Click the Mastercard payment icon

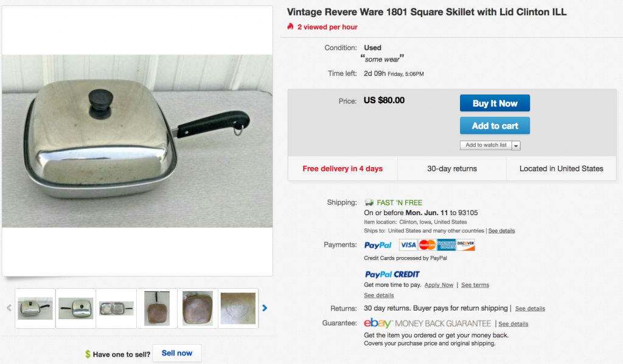point(427,245)
